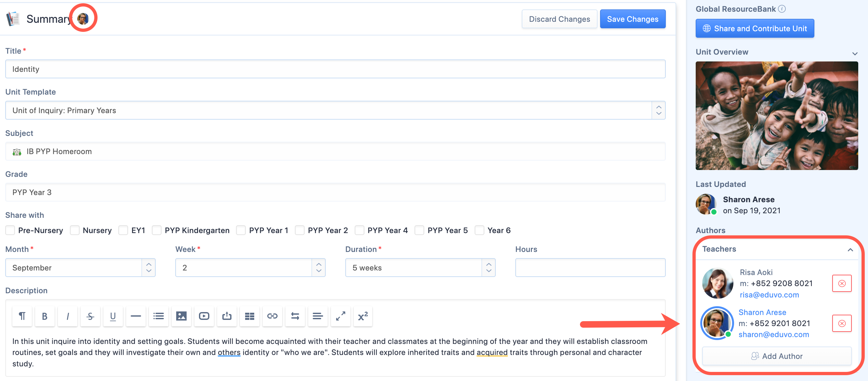Screen dimensions: 868x381
Task: Click inside the Hours input field
Action: coord(590,267)
